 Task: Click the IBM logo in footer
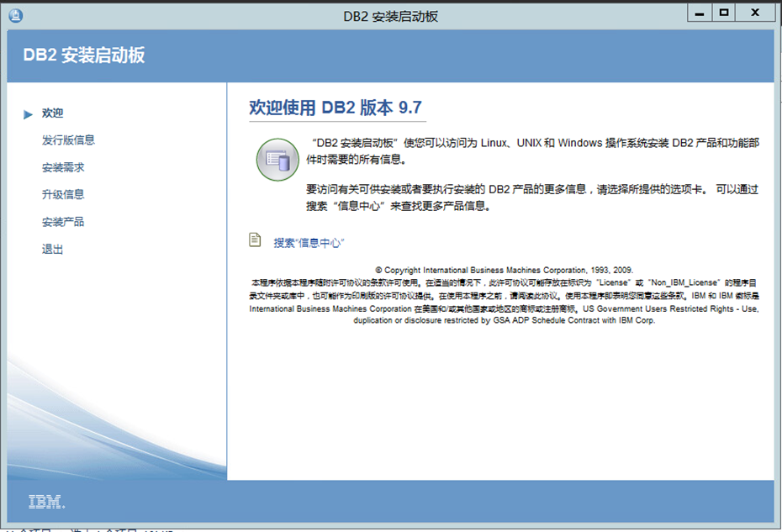(47, 502)
